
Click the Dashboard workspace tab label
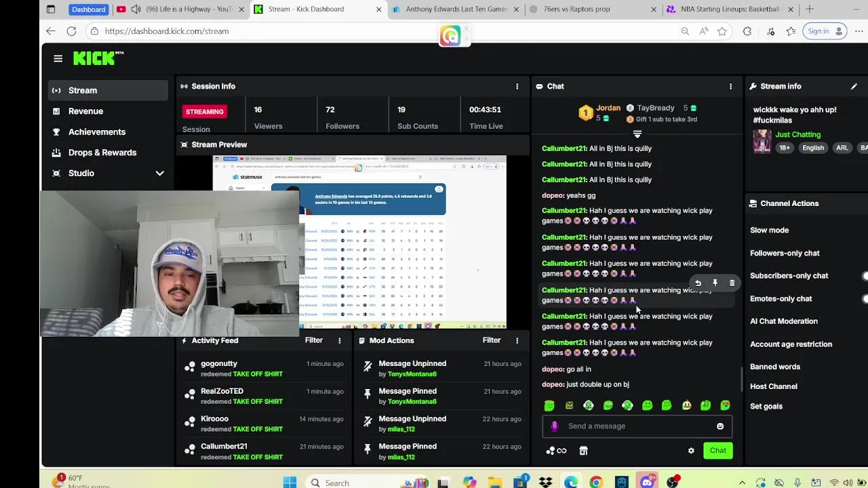(88, 9)
